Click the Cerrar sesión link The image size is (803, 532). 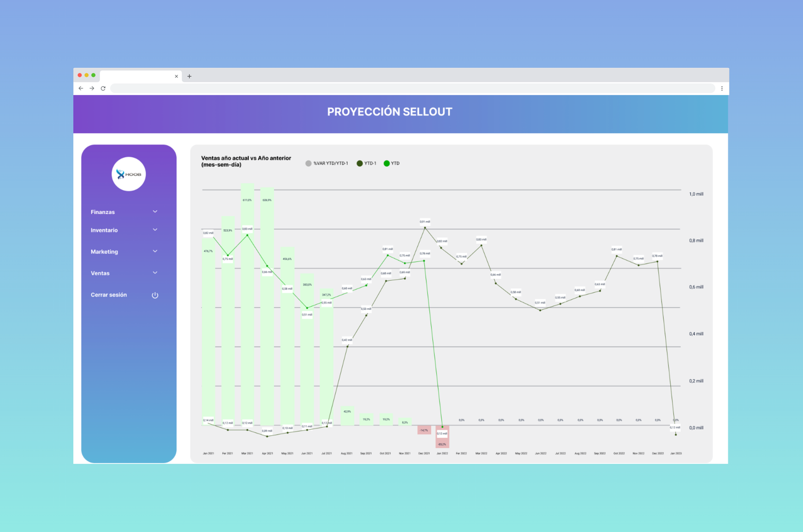(x=109, y=295)
